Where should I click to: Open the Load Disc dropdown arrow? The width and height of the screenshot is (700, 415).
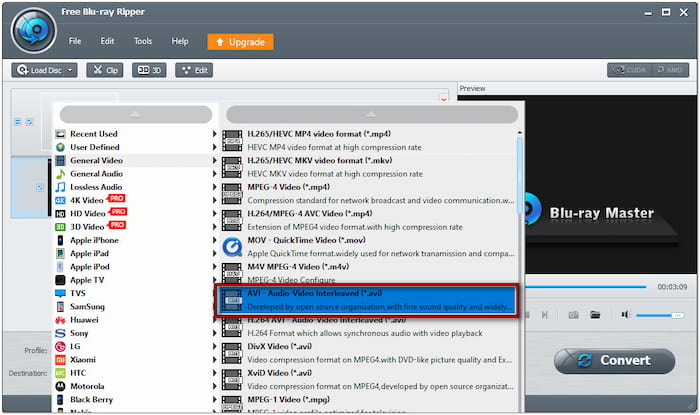[x=71, y=70]
